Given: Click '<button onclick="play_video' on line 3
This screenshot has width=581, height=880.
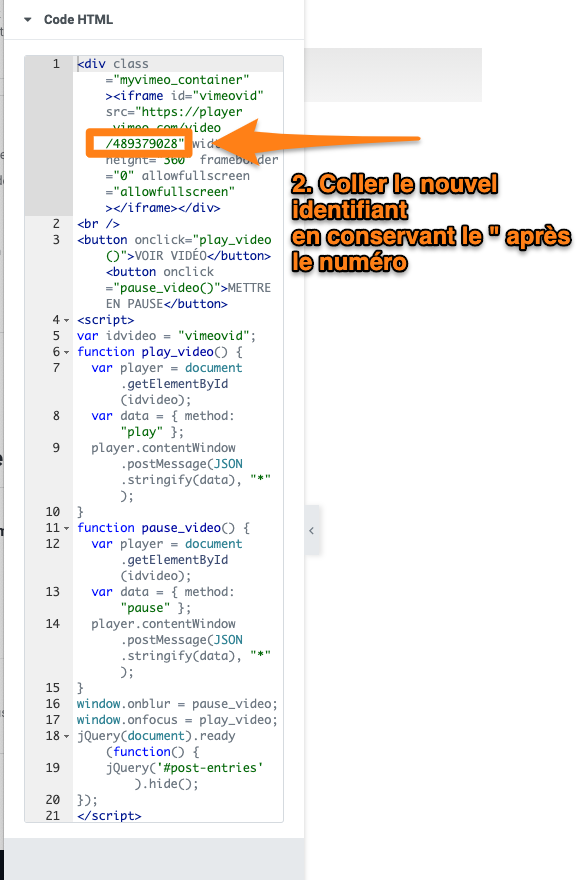Looking at the screenshot, I should click(174, 240).
